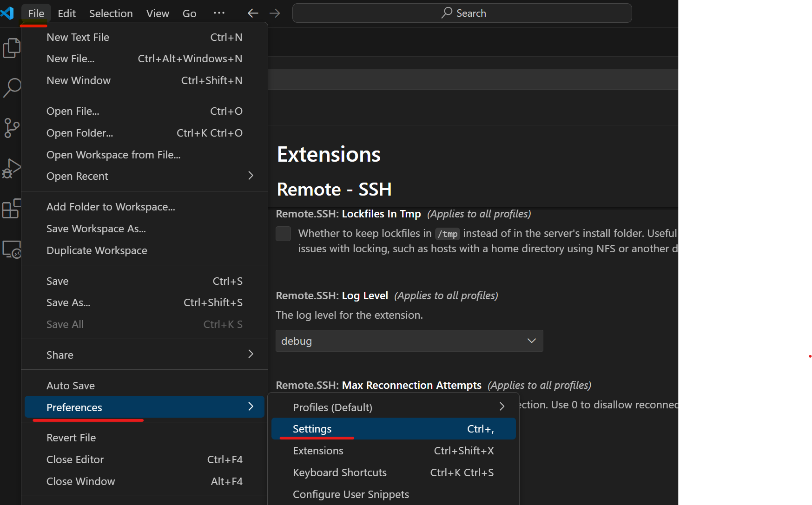The width and height of the screenshot is (812, 505).
Task: Click the top Search box
Action: pos(462,13)
